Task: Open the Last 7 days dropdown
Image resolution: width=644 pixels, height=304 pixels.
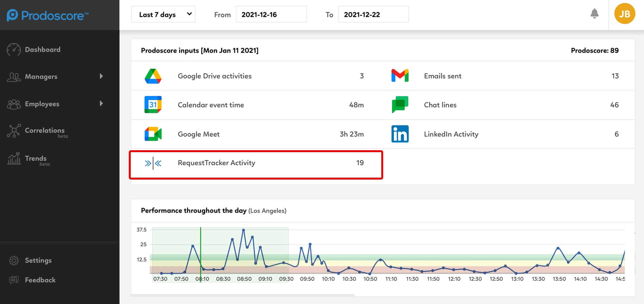Action: pyautogui.click(x=163, y=15)
